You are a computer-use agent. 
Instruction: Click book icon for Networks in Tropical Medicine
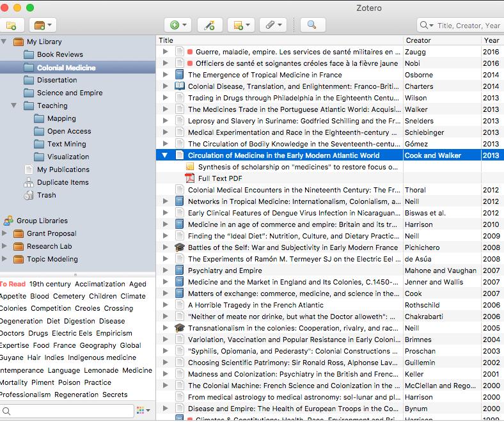(179, 201)
